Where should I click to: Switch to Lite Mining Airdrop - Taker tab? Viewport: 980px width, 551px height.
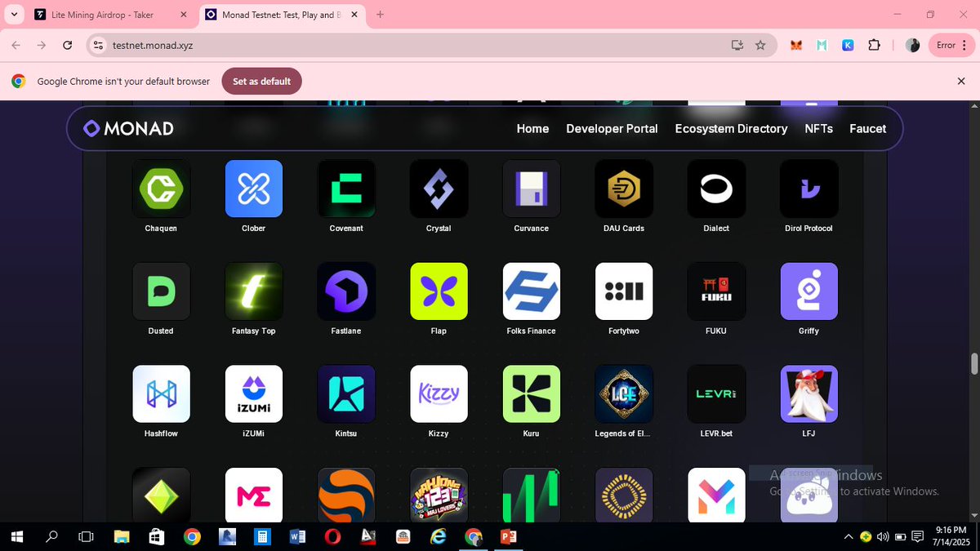111,15
